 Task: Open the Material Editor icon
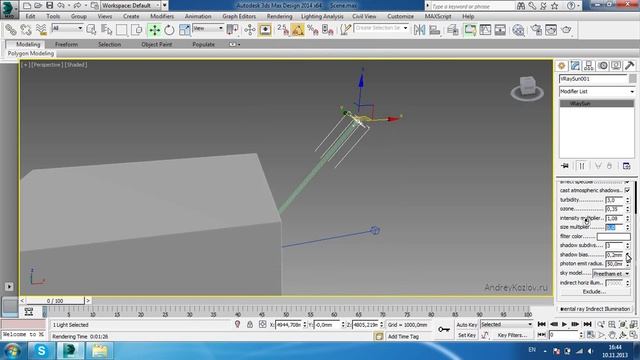click(518, 30)
